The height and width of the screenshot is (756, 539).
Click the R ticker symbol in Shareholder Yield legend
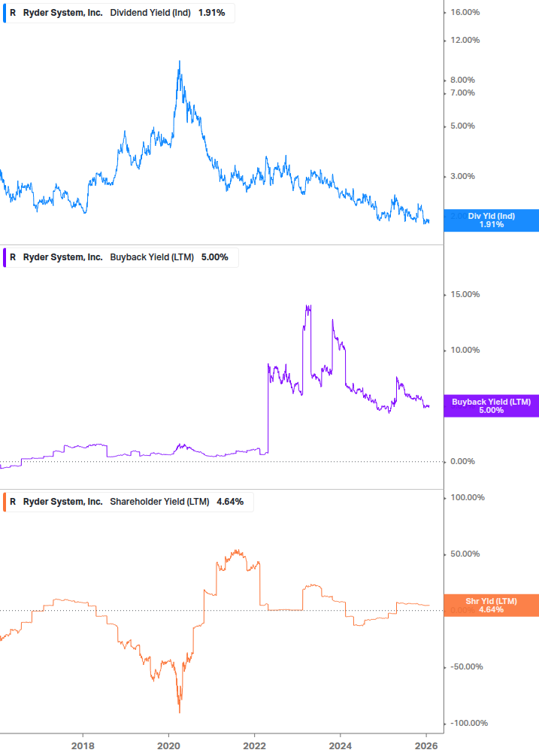(x=13, y=502)
